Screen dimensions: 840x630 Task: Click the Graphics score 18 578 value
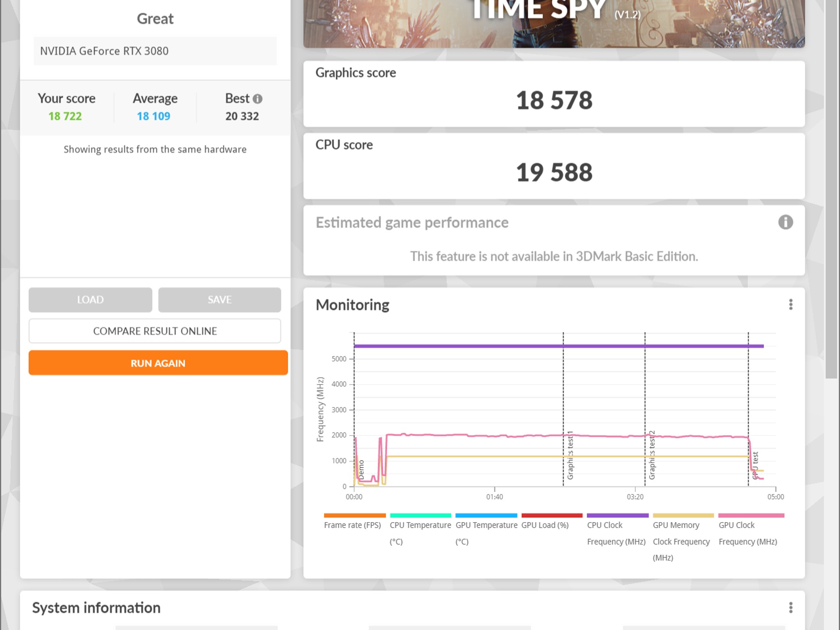[x=554, y=100]
